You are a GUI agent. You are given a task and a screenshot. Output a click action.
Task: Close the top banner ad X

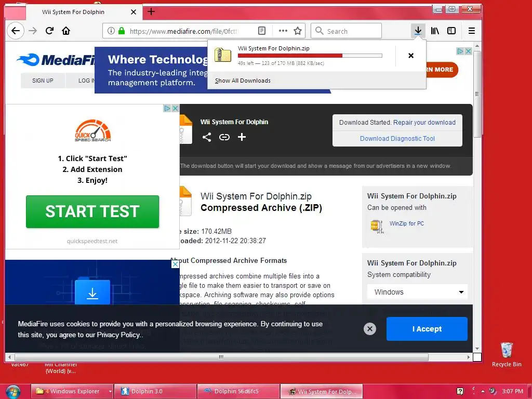(468, 51)
